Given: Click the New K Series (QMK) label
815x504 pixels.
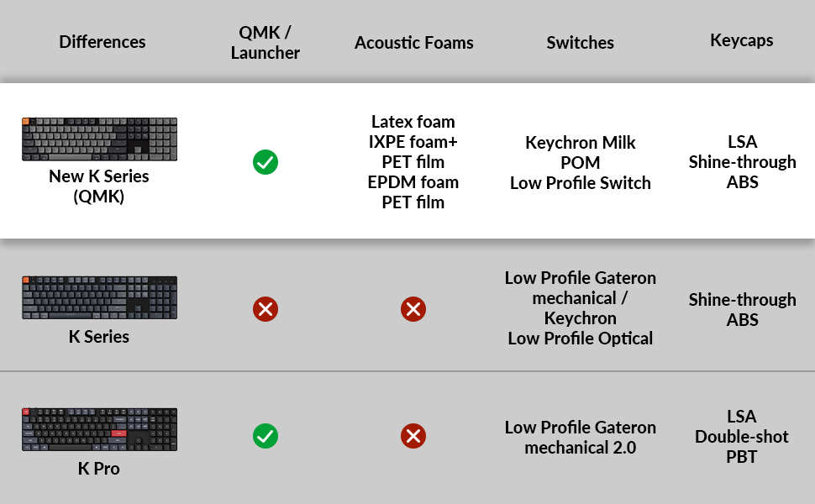Looking at the screenshot, I should coord(99,186).
